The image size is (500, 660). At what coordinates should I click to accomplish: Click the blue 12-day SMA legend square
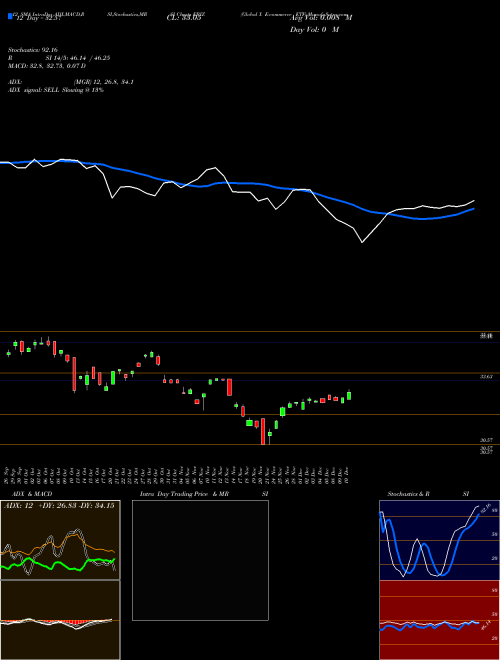[x=10, y=16]
